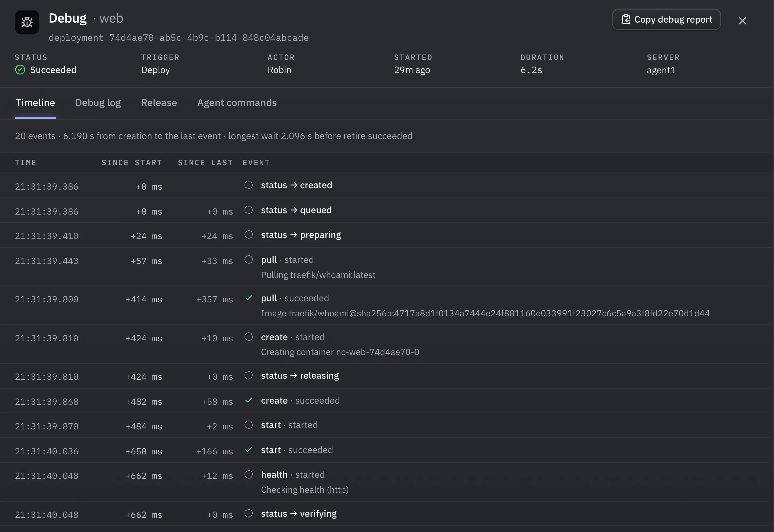
Task: Click the checkmark icon for pull succeeded
Action: [x=249, y=298]
